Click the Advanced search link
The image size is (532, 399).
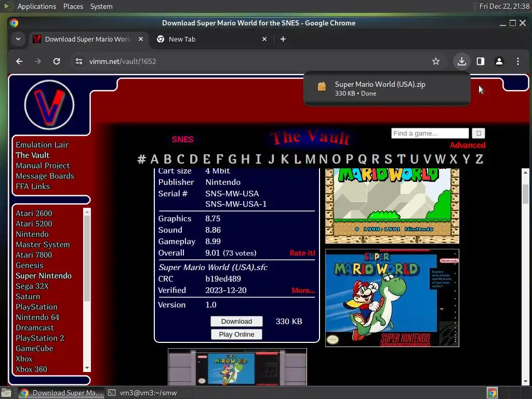(468, 145)
